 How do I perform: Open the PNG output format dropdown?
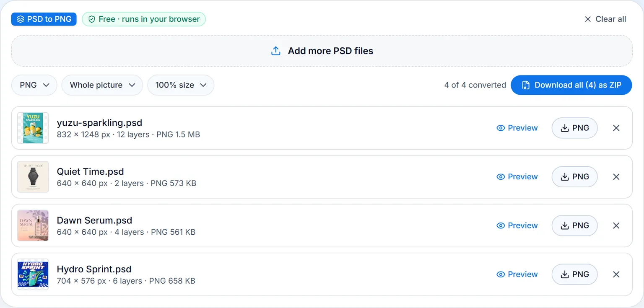point(34,85)
